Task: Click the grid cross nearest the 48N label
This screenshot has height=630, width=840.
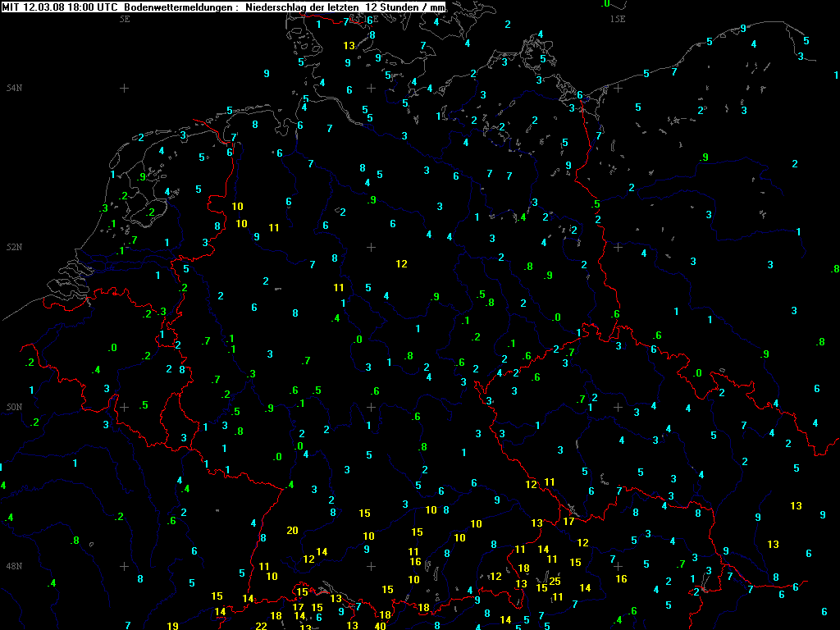Action: pos(125,566)
